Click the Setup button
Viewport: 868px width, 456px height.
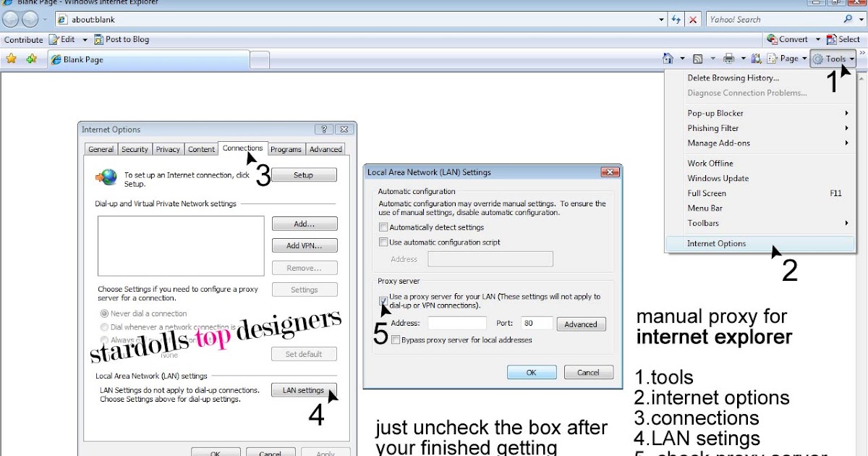tap(304, 175)
